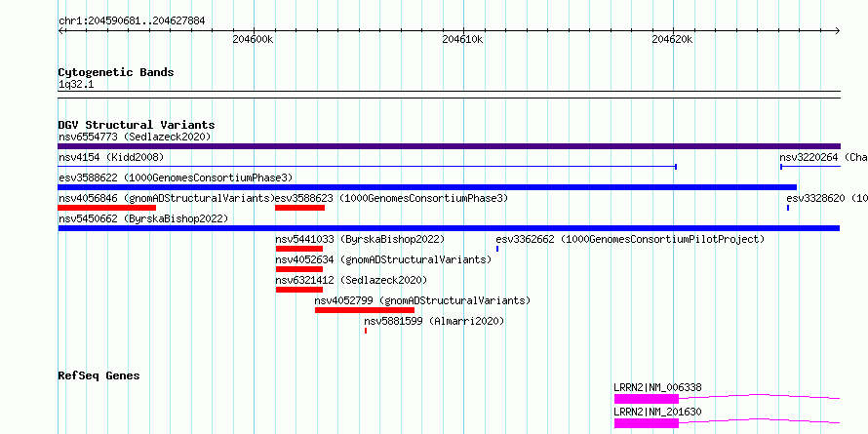Select the blue esv3588622 variant bar
Viewport: 868px width, 434px height.
click(427, 187)
